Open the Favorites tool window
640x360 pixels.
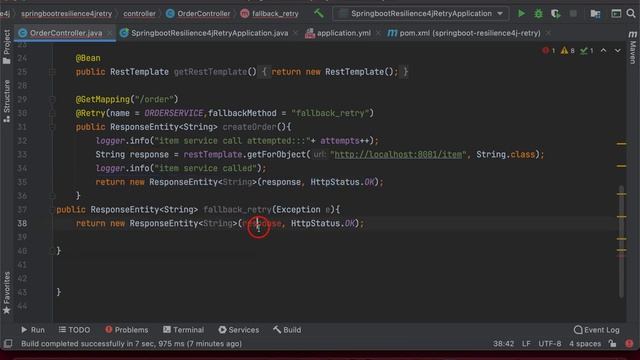pos(7,293)
